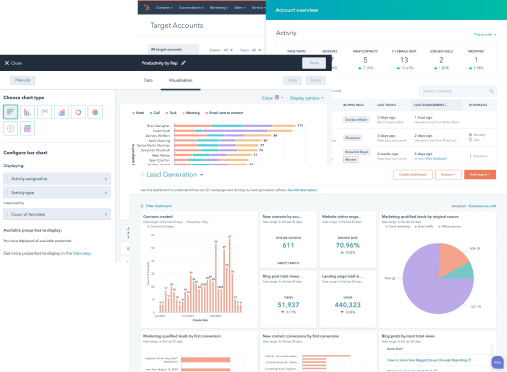Viewport: 507px width, 372px height.
Task: Edit report title with pencil icon
Action: pyautogui.click(x=184, y=63)
